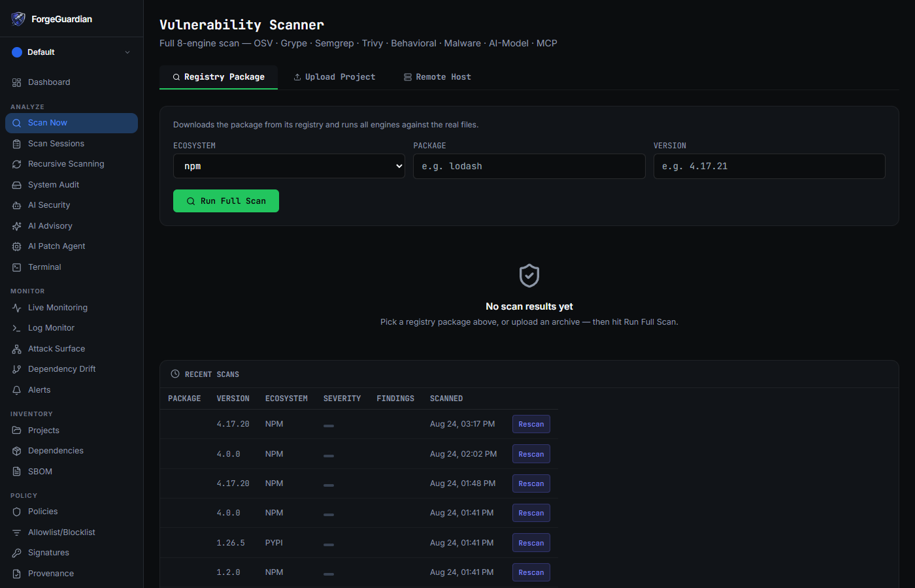915x588 pixels.
Task: Click the Scan Sessions clipboard icon
Action: coord(17,144)
